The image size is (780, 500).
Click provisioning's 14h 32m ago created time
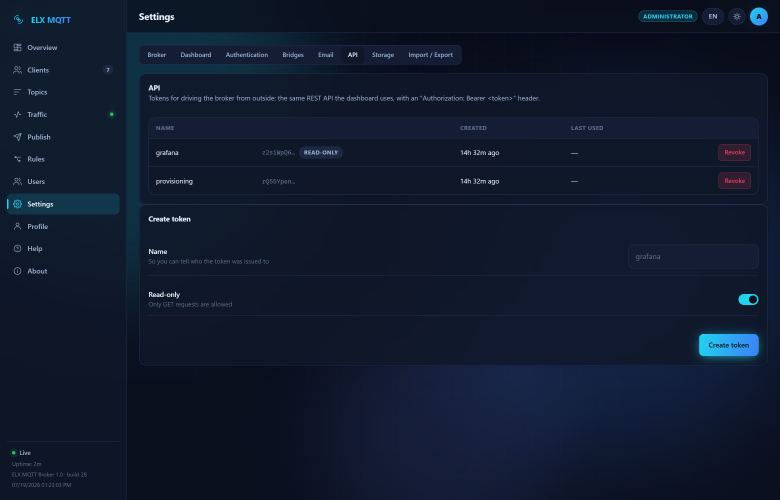click(480, 181)
